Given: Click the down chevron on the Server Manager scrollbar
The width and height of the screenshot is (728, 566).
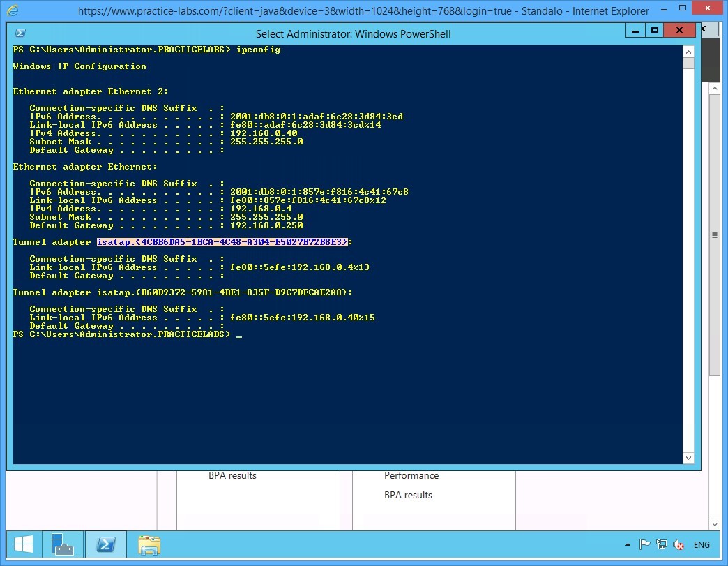Looking at the screenshot, I should [x=715, y=524].
